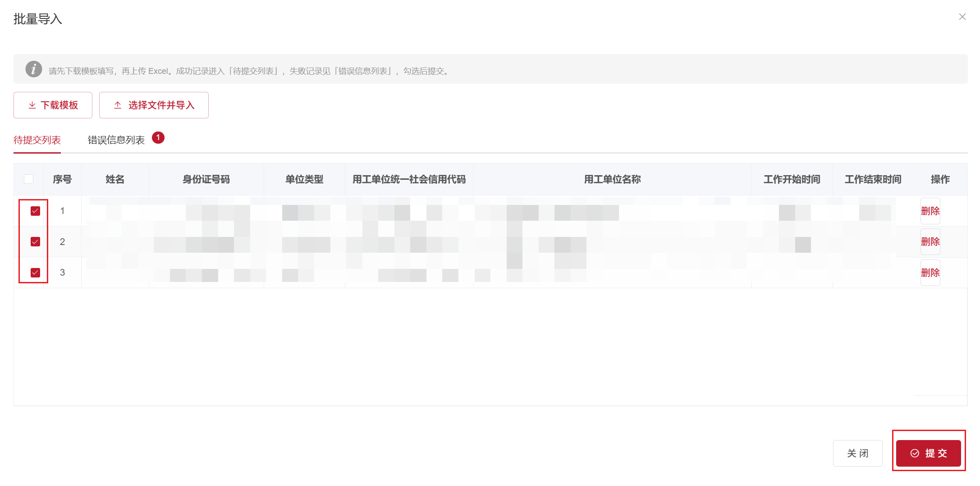
Task: Click the 序号 column header
Action: tap(62, 179)
